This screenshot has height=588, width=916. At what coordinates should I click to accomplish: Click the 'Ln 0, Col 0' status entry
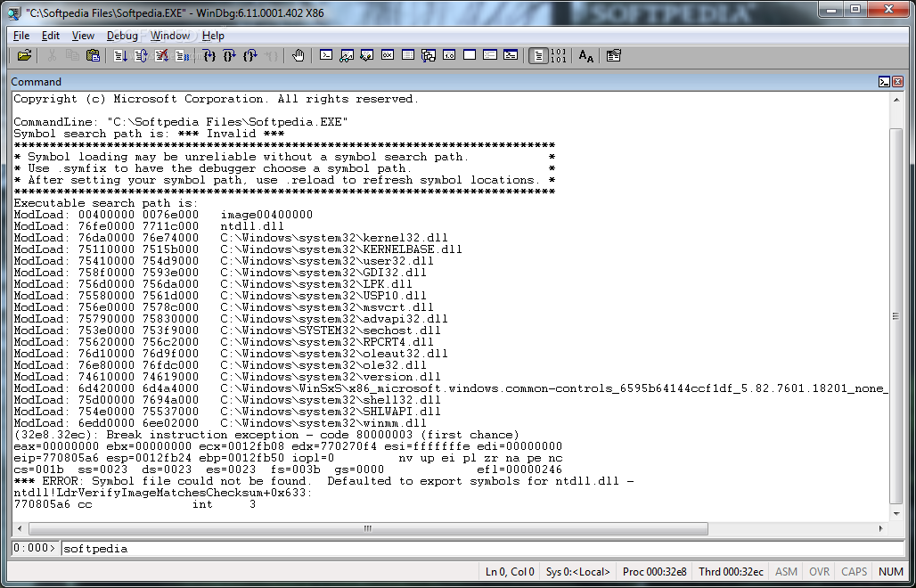[510, 572]
